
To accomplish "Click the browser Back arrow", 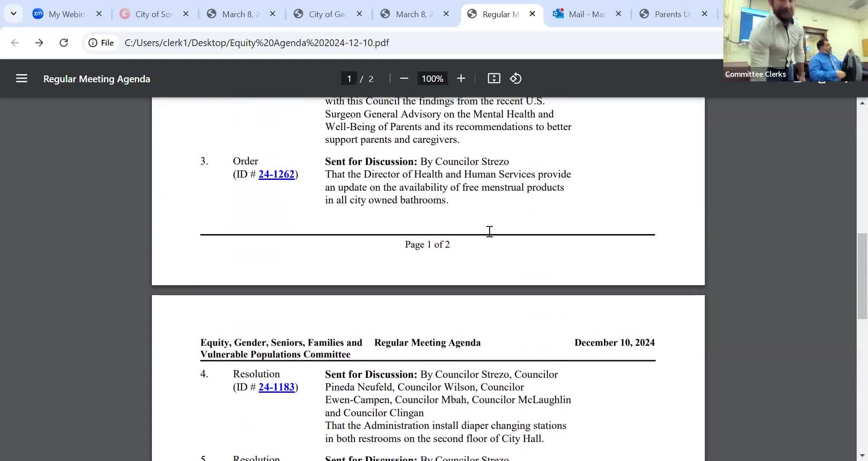I will 15,42.
